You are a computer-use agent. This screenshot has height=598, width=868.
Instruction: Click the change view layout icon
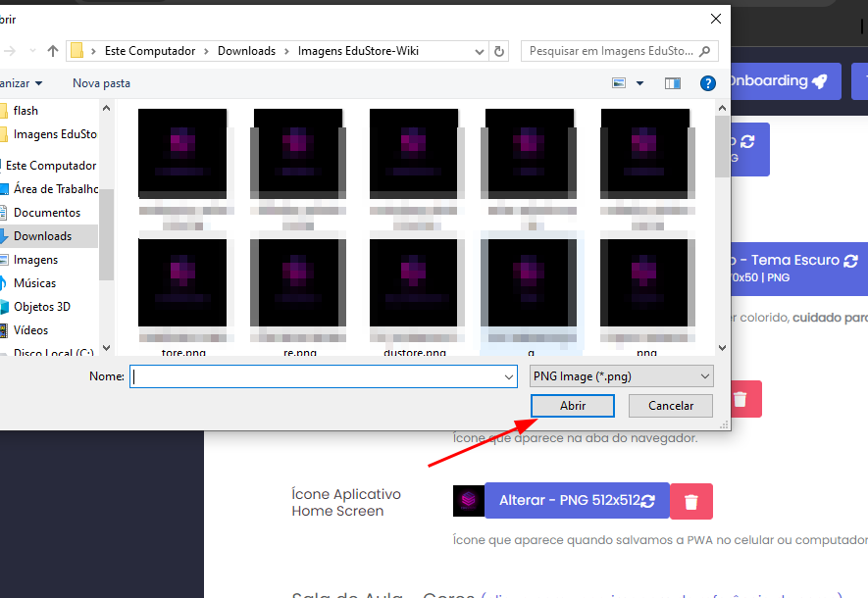[x=619, y=83]
